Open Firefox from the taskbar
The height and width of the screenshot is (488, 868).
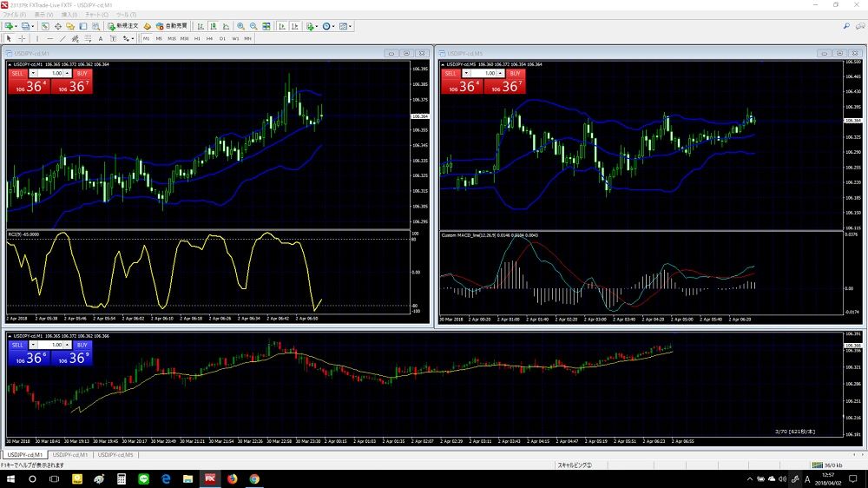pyautogui.click(x=232, y=478)
